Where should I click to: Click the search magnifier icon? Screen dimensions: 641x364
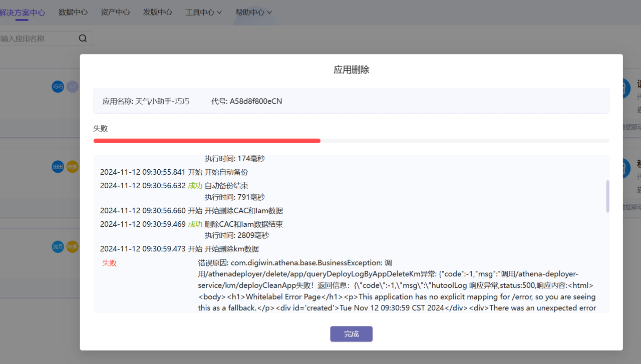[x=83, y=39]
